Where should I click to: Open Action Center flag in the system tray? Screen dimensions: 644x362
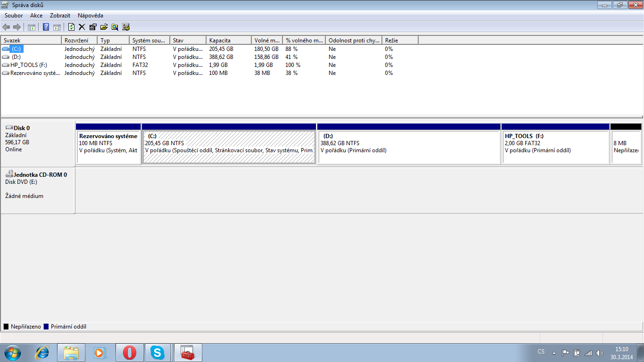tap(566, 353)
